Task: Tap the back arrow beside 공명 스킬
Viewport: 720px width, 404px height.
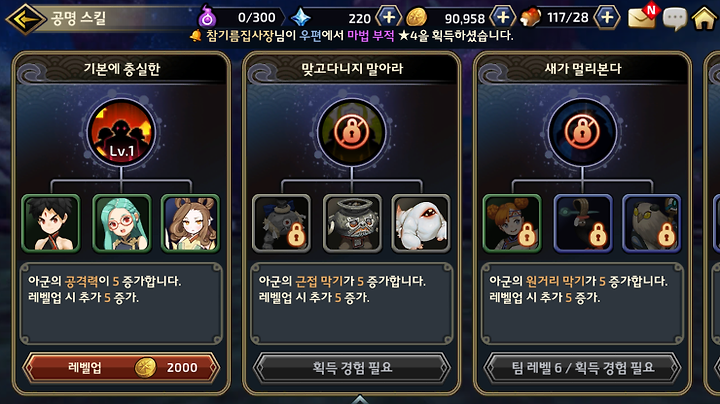Action: [x=25, y=19]
